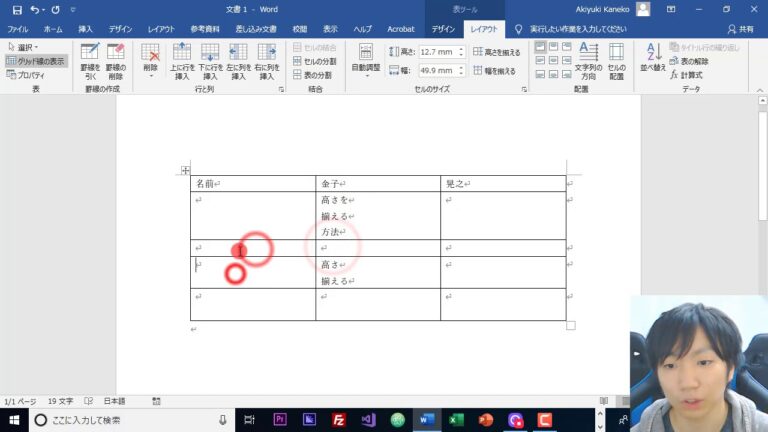Click the 名前 table cell

click(x=253, y=184)
